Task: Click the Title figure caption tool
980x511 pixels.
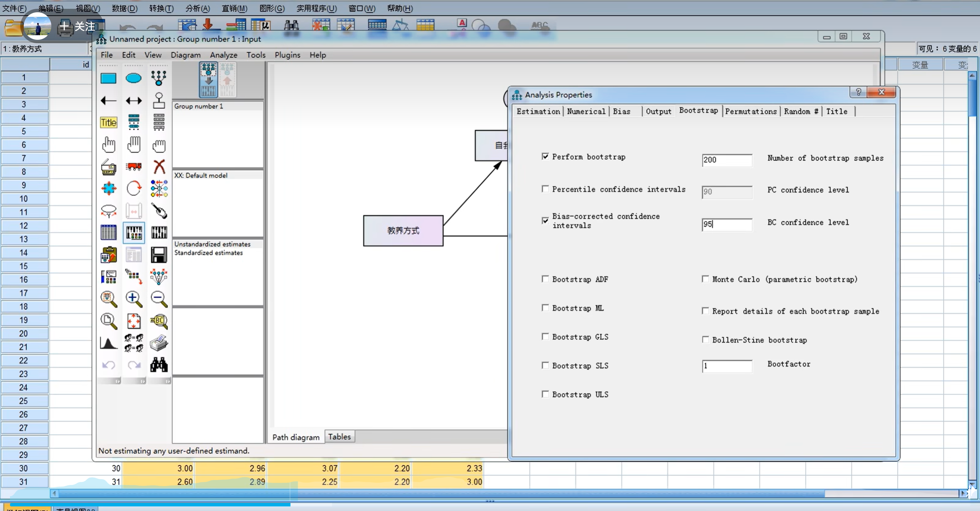Action: coord(108,122)
